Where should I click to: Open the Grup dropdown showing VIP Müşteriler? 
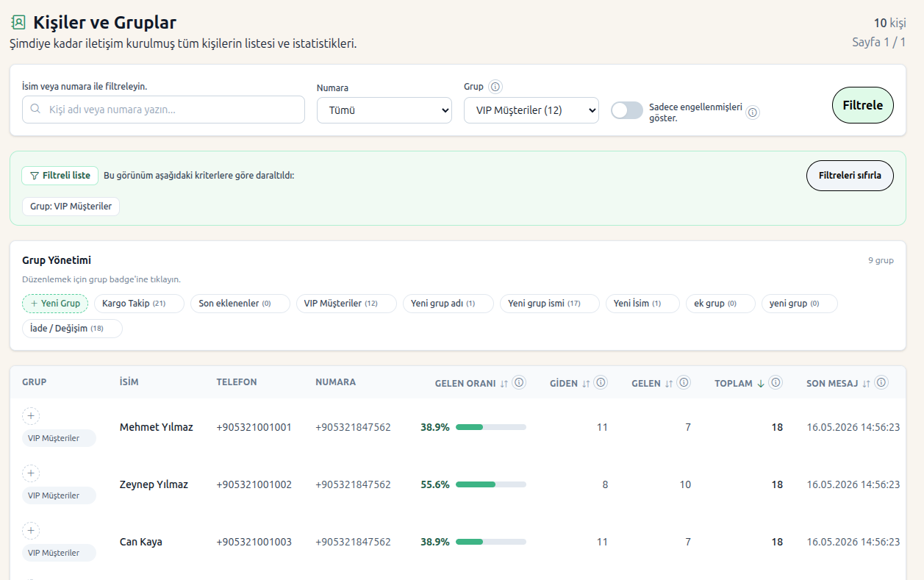tap(531, 110)
